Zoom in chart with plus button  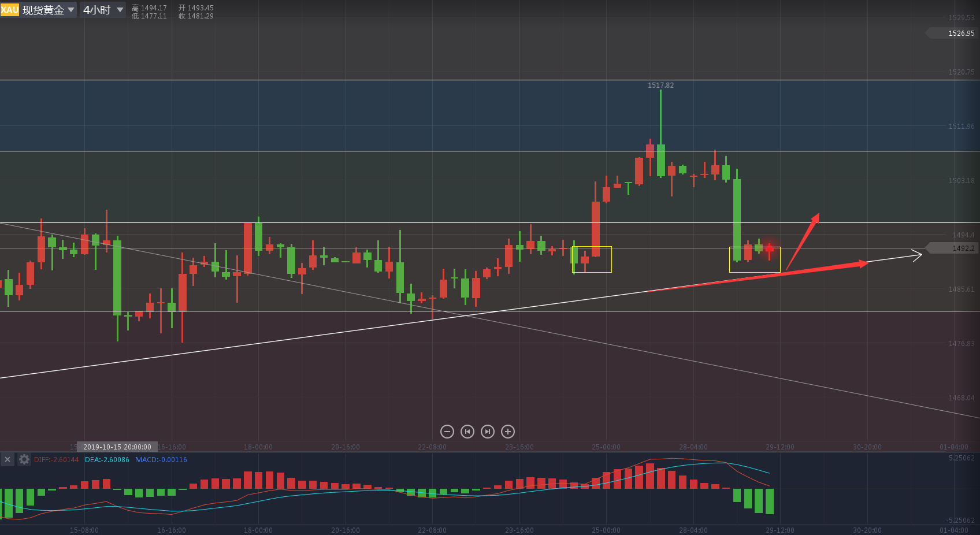click(x=508, y=432)
